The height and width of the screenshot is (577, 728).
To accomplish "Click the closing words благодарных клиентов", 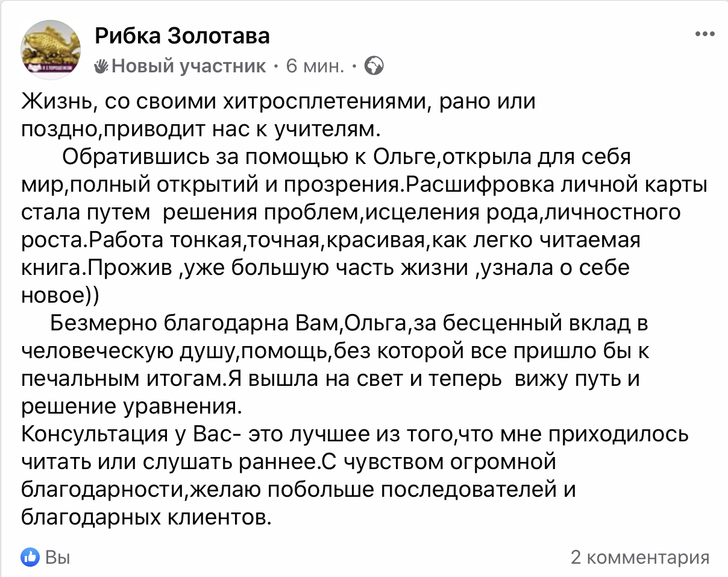I will click(x=145, y=517).
